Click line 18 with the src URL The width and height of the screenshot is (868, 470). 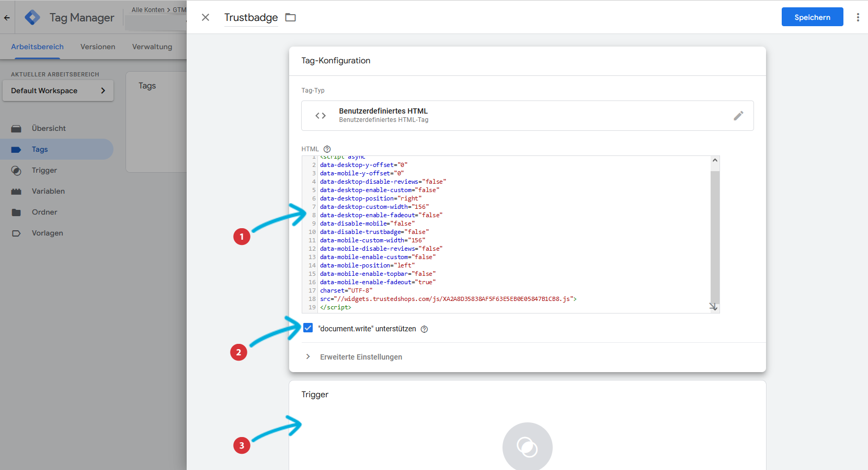448,299
